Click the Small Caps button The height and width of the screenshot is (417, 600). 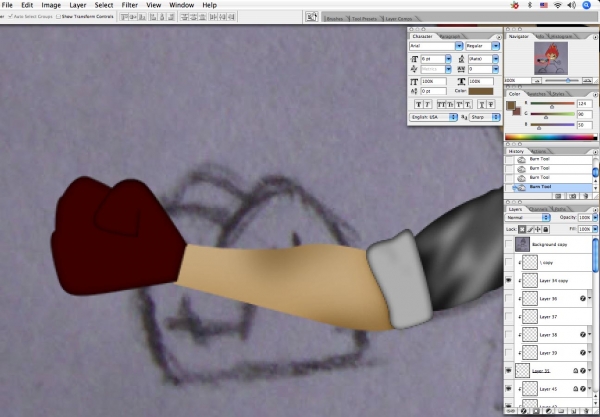449,104
